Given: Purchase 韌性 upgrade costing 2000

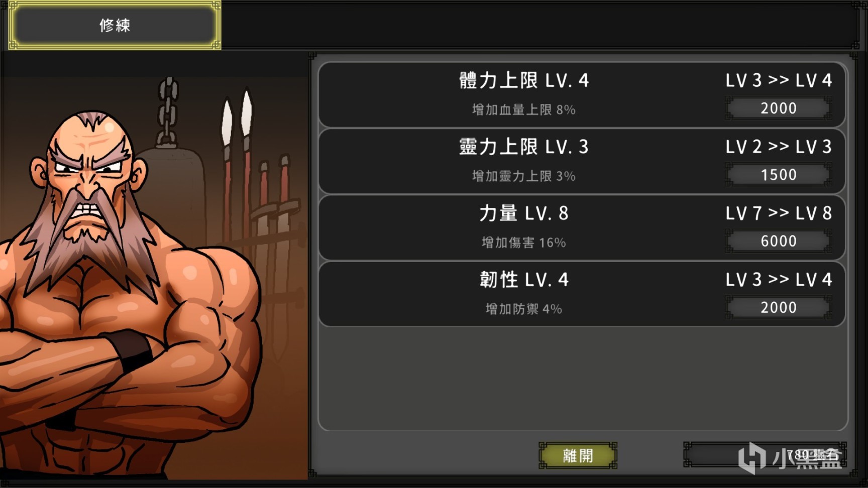Looking at the screenshot, I should click(x=778, y=307).
